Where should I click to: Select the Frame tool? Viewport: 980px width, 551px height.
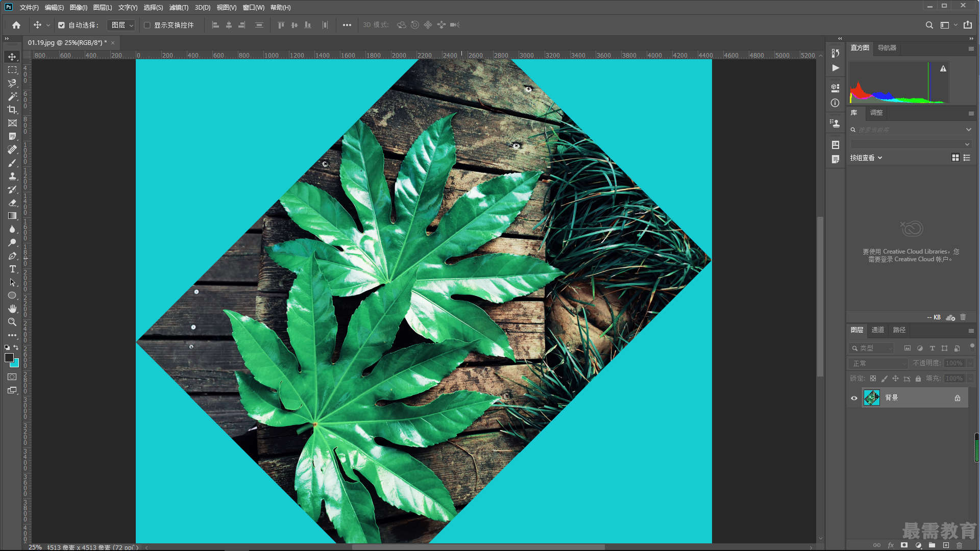[x=12, y=123]
